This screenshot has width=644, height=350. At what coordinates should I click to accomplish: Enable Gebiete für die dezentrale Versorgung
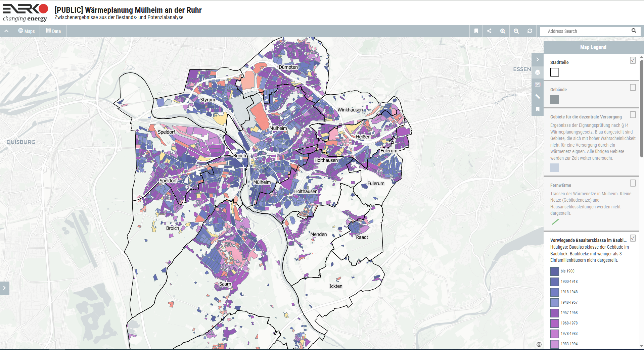(x=633, y=115)
